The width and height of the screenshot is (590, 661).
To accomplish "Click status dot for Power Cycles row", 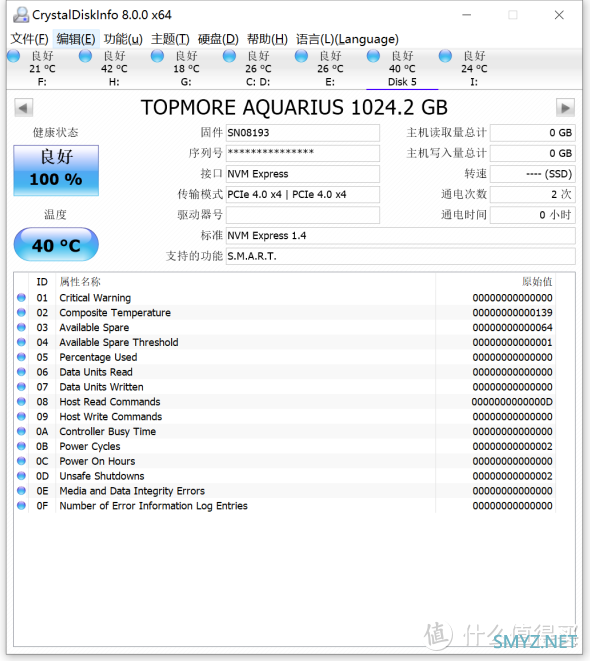I will coord(21,446).
